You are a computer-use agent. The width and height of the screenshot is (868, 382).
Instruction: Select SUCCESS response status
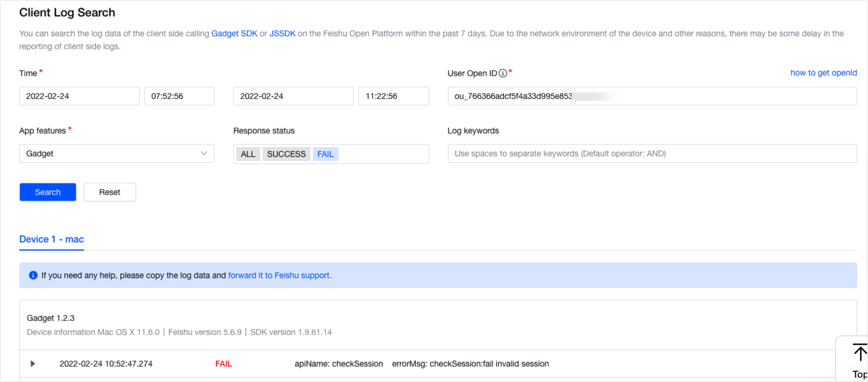(286, 154)
